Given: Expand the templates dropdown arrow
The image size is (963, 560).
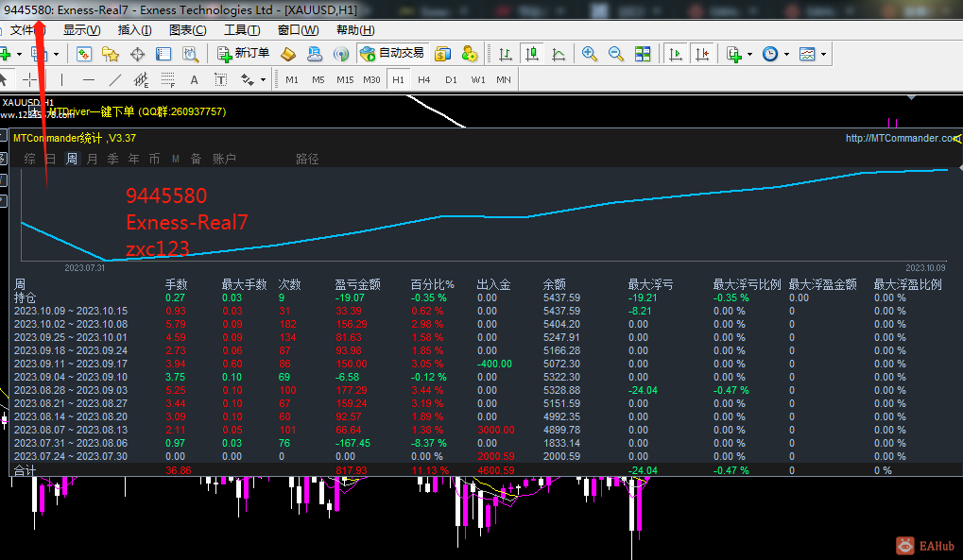Looking at the screenshot, I should pos(823,55).
